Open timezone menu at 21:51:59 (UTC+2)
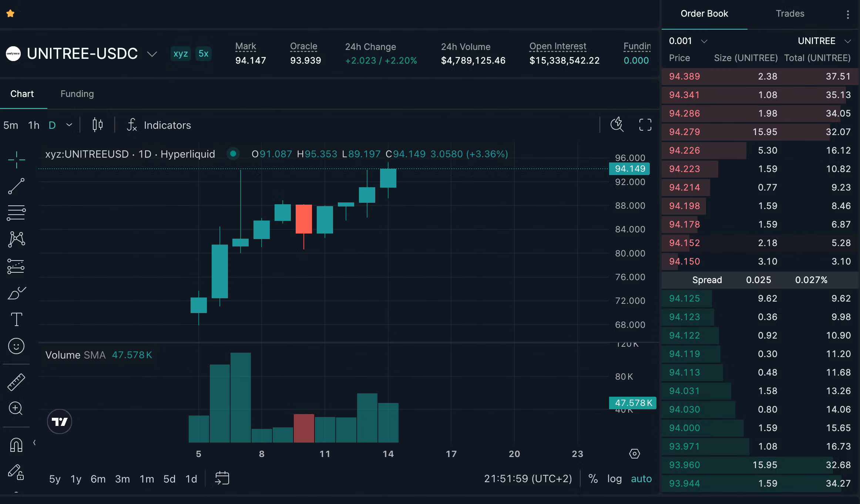Image resolution: width=860 pixels, height=504 pixels. [x=528, y=479]
